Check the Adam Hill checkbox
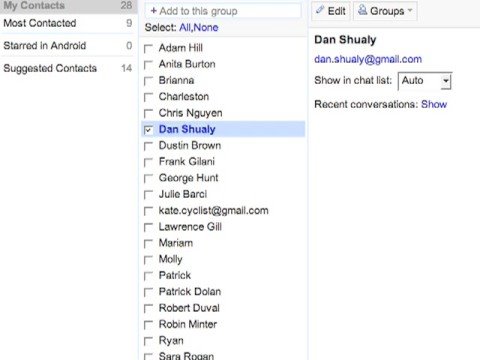The image size is (480, 360). (x=148, y=49)
